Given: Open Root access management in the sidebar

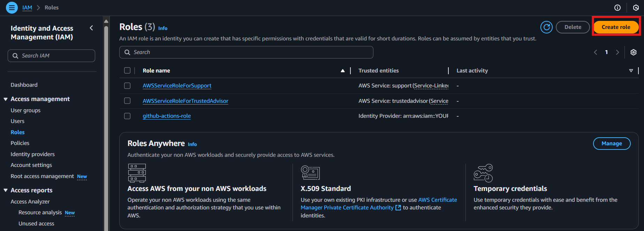Looking at the screenshot, I should point(42,176).
